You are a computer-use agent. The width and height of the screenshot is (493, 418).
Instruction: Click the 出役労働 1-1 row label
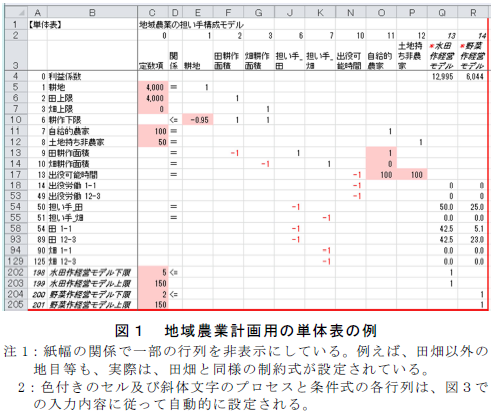click(73, 185)
